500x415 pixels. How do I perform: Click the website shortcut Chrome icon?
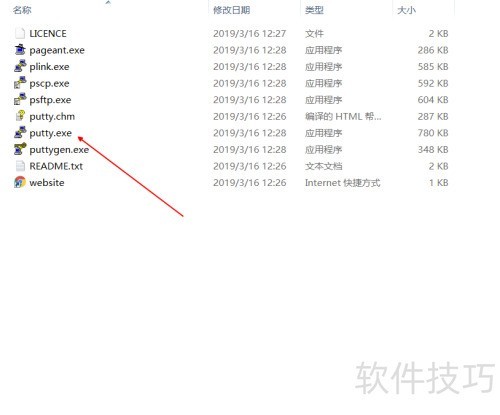[x=20, y=182]
